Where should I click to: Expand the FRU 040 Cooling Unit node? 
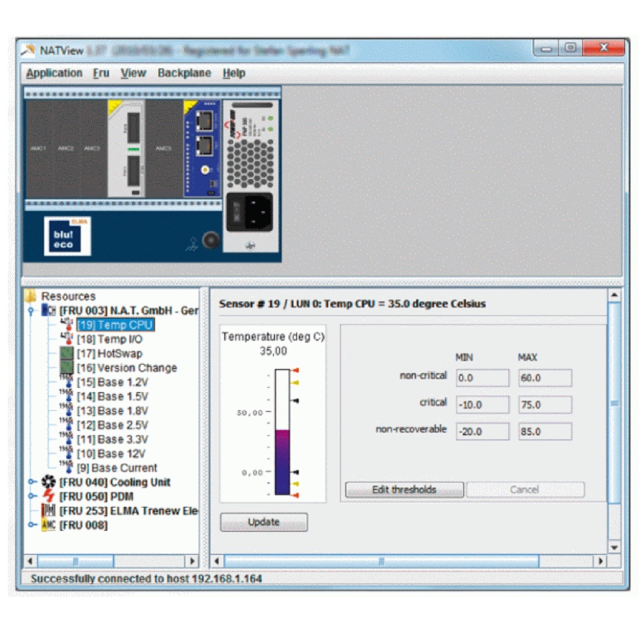pos(32,482)
